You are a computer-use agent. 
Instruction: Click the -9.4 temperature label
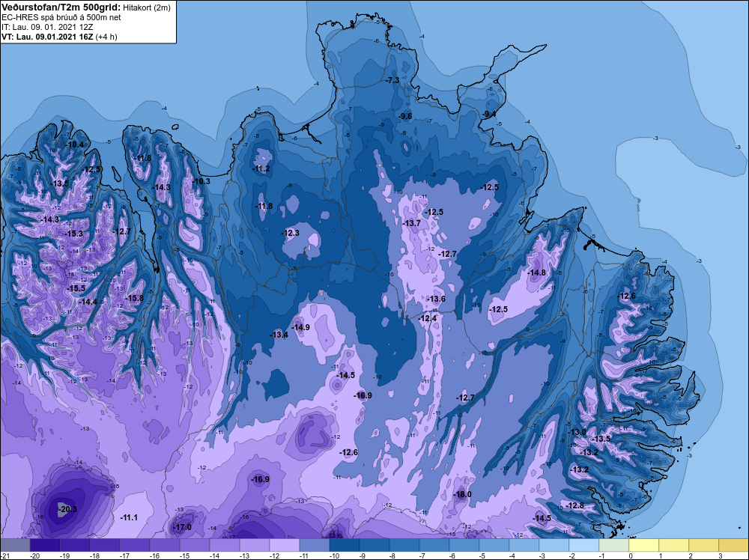(x=489, y=114)
